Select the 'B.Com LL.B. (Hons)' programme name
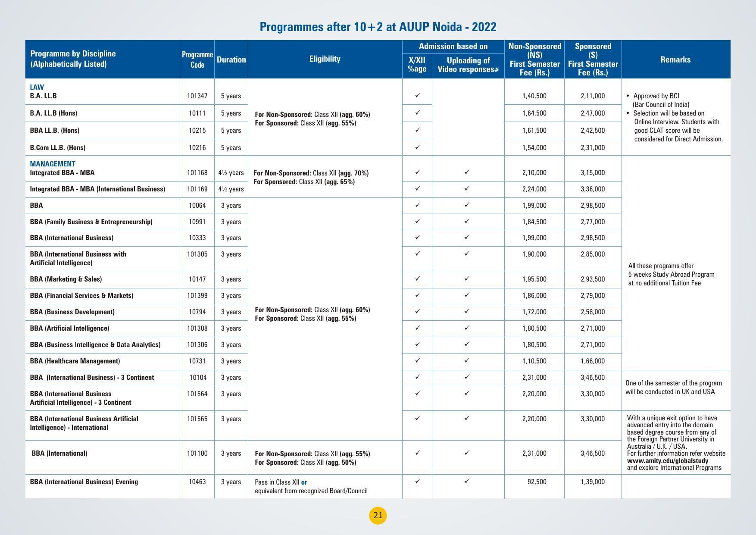756x535 pixels. 58,147
